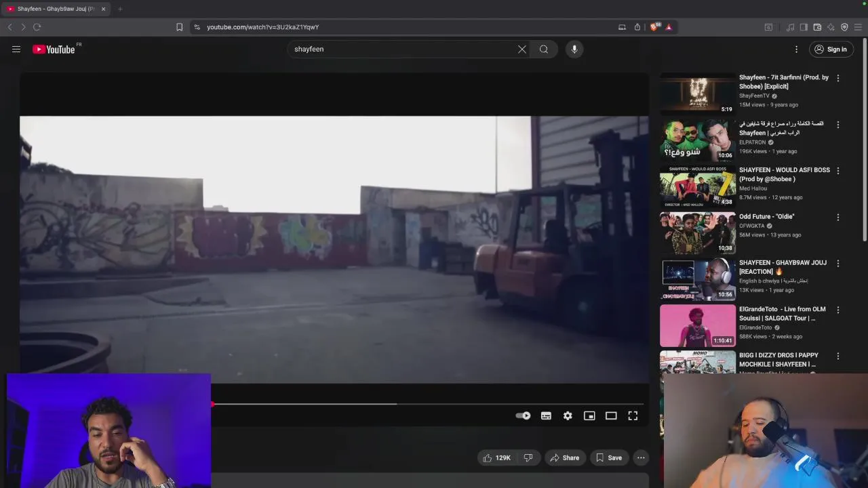Image resolution: width=868 pixels, height=488 pixels.
Task: Open the Brave Shields lion icon
Action: click(x=654, y=27)
